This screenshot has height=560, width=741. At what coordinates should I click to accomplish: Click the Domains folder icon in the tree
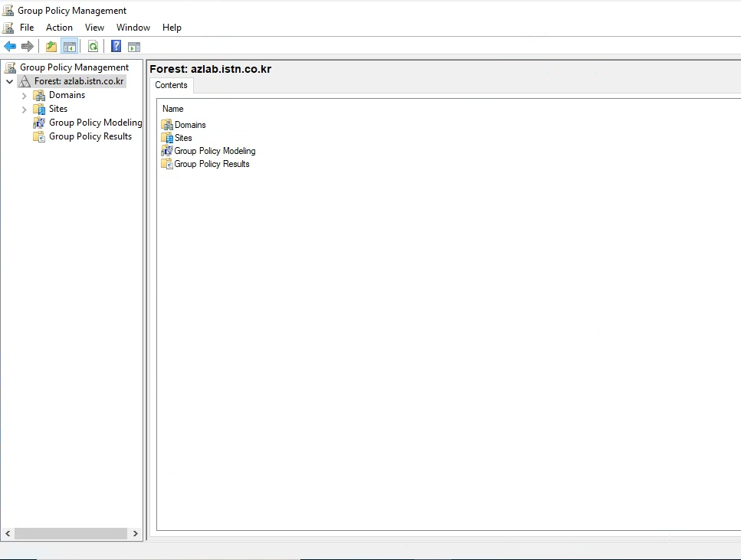coord(39,95)
